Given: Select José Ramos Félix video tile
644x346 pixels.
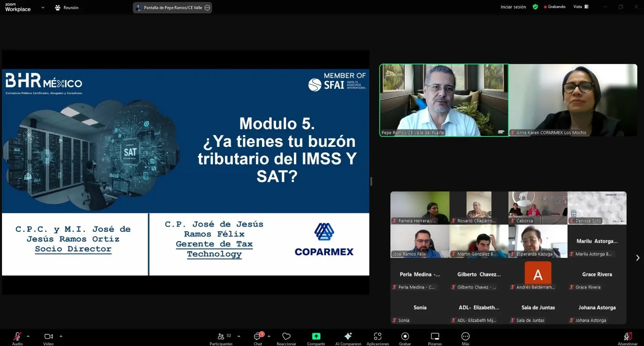Looking at the screenshot, I should (420, 241).
